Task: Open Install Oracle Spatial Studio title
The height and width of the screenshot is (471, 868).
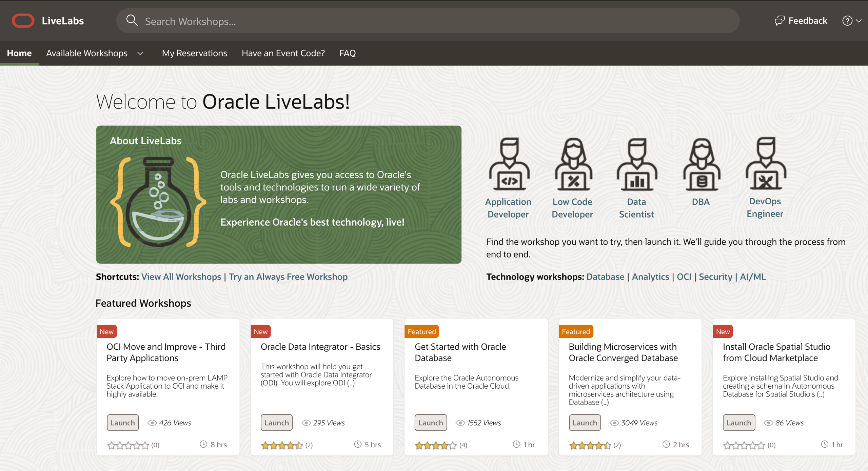Action: [776, 352]
